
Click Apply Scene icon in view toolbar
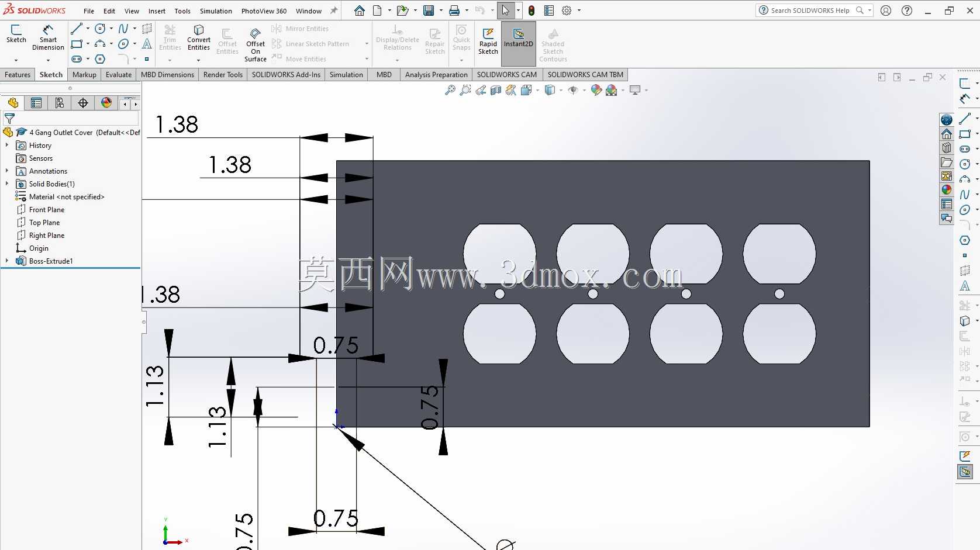pyautogui.click(x=612, y=90)
